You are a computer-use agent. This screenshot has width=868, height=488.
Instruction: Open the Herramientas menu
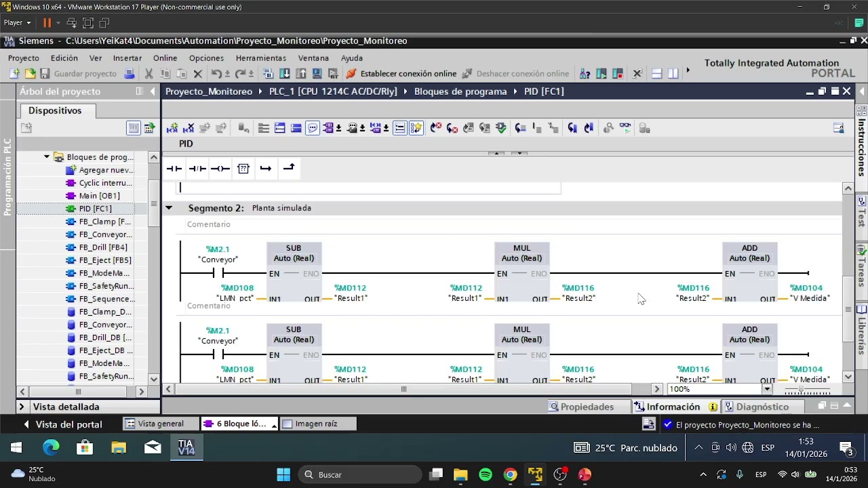click(261, 58)
